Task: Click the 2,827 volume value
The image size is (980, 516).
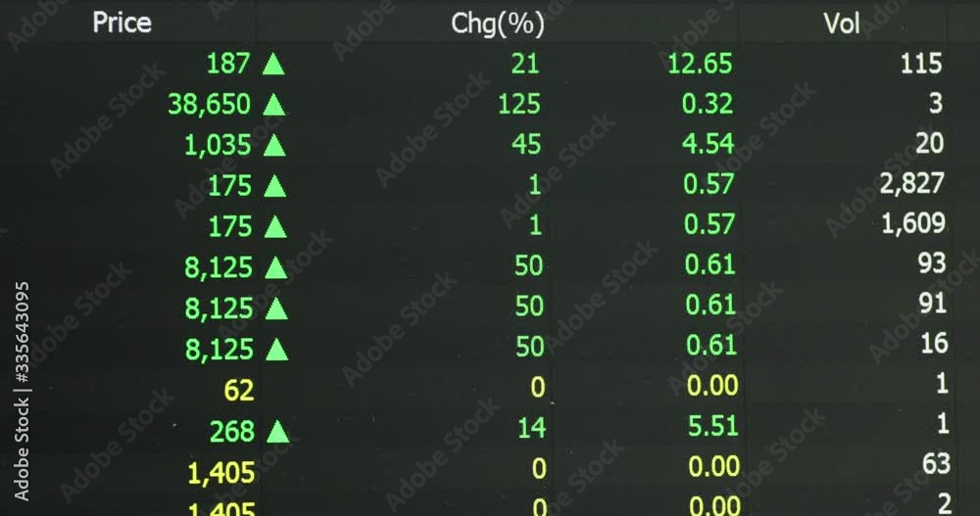Action: (911, 183)
